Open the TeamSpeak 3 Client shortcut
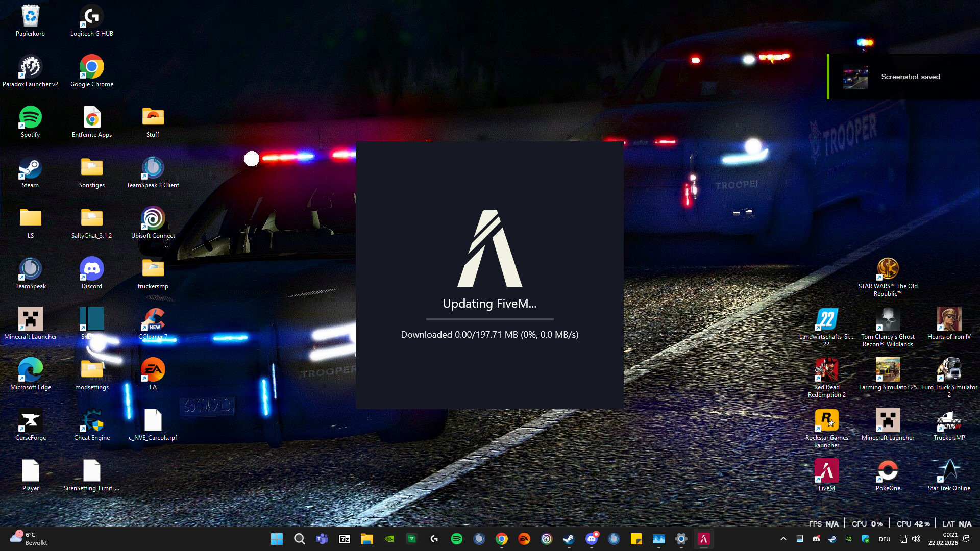Viewport: 980px width, 551px height. pyautogui.click(x=153, y=168)
